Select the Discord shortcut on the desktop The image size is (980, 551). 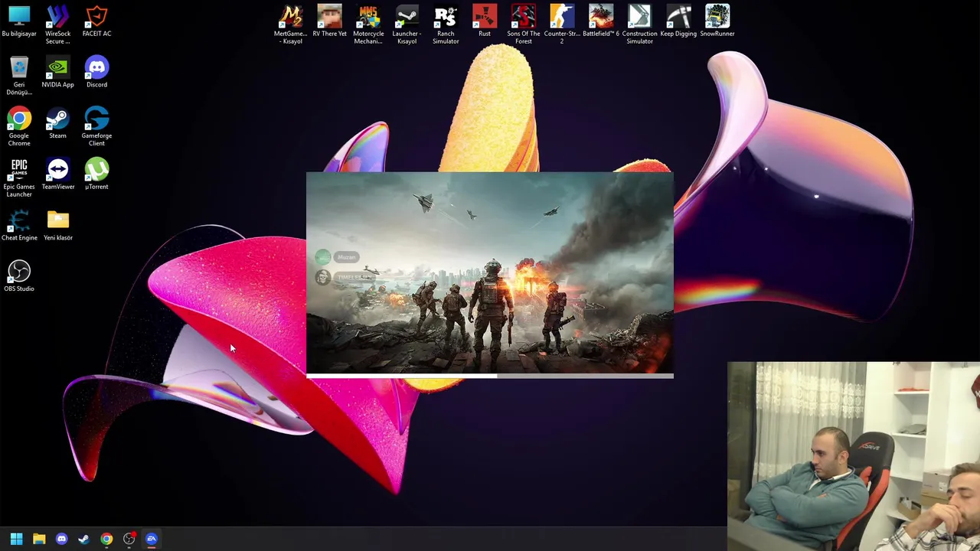click(96, 73)
